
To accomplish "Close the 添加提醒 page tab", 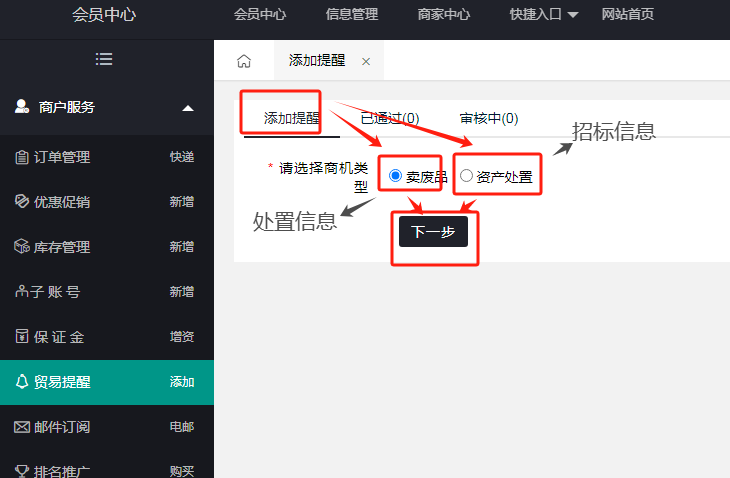I will click(x=365, y=62).
